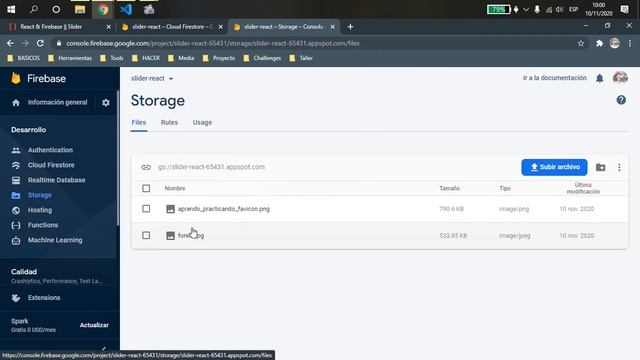The height and width of the screenshot is (360, 640).
Task: Open the Authentication section
Action: (50, 150)
